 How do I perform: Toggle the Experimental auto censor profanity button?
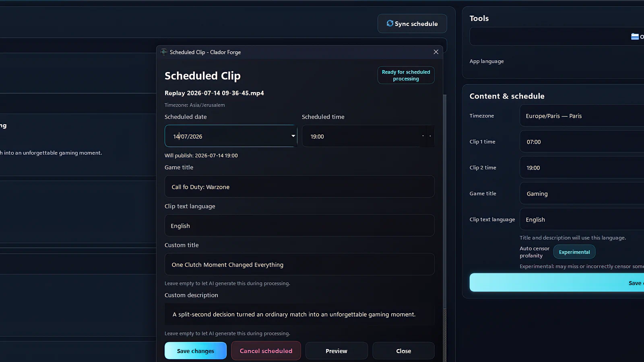pyautogui.click(x=574, y=252)
